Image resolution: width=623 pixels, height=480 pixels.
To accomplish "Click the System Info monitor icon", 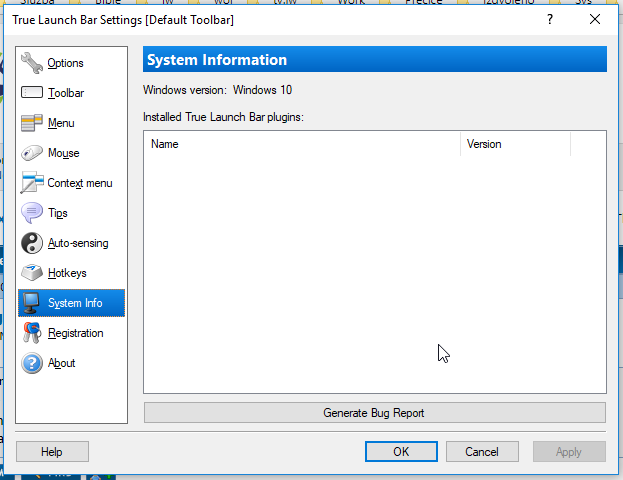I will pyautogui.click(x=32, y=303).
